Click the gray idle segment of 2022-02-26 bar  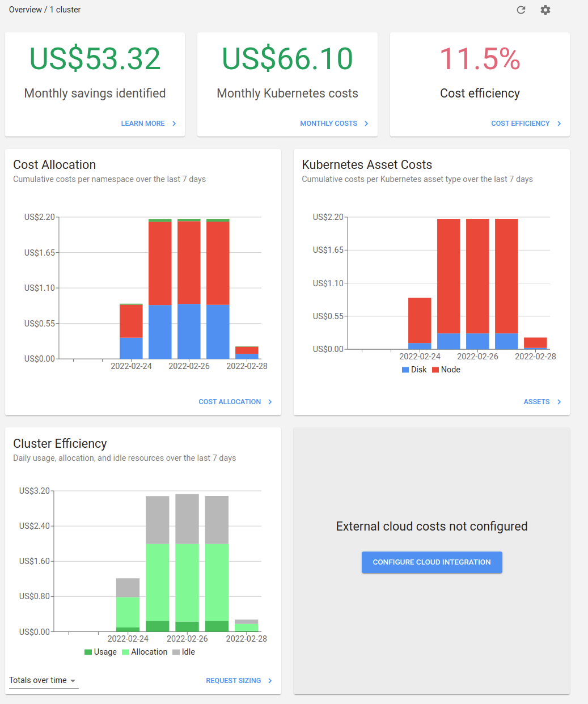point(187,519)
